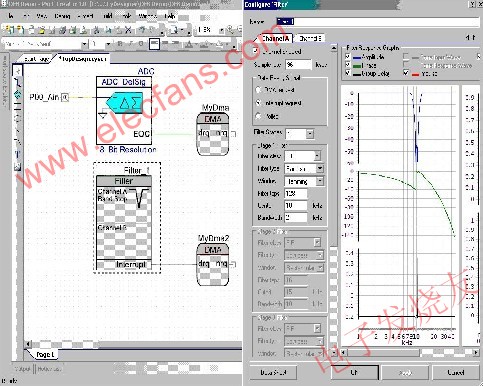The image size is (483, 386).
Task: Select the MyDma2 DMA component block
Action: (213, 265)
